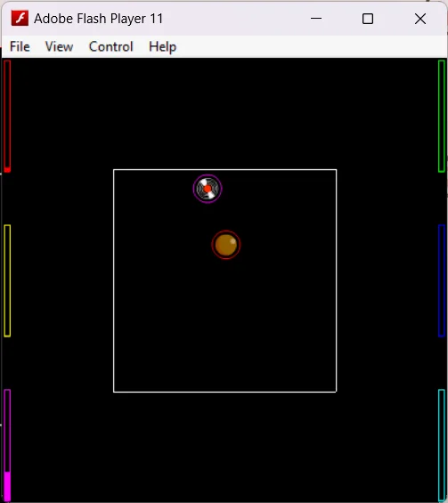
Task: Open the File menu
Action: 20,47
